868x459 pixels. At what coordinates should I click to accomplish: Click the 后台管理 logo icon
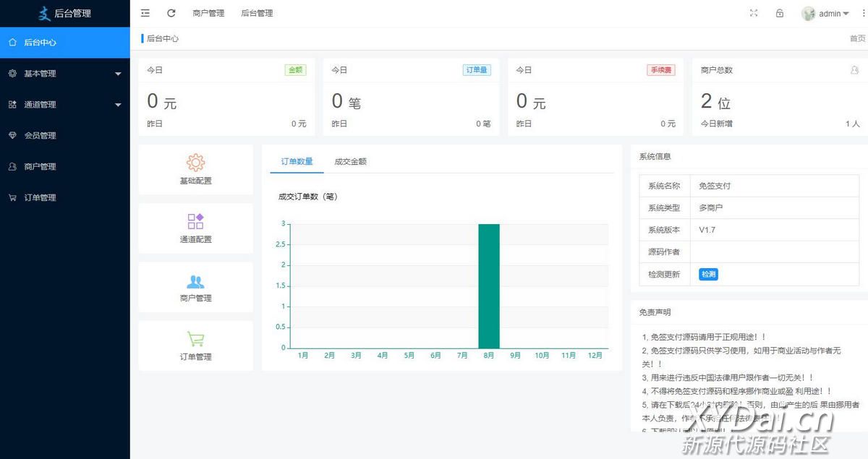click(x=44, y=13)
